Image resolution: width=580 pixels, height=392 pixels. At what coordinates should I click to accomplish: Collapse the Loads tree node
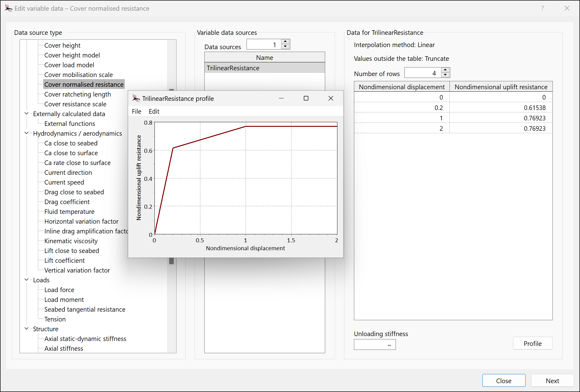pos(27,280)
